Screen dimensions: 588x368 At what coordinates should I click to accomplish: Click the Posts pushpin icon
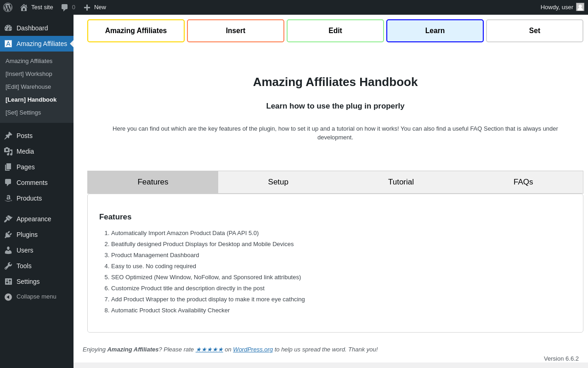coord(8,136)
